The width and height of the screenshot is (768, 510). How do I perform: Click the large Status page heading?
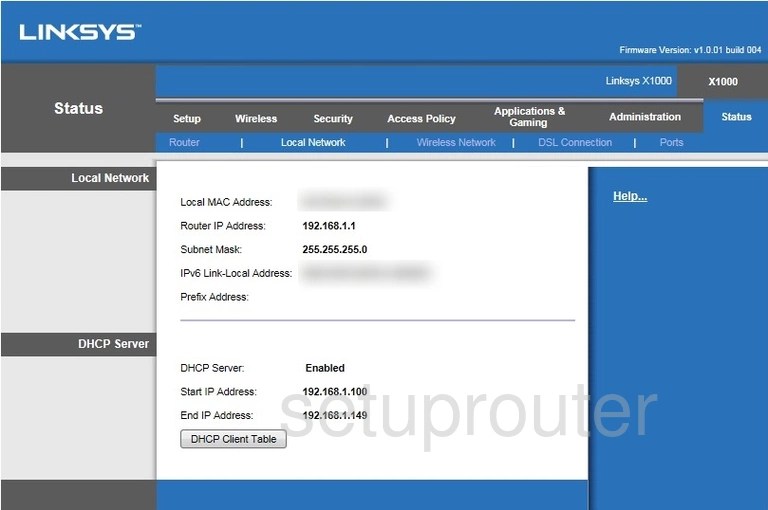coord(78,108)
